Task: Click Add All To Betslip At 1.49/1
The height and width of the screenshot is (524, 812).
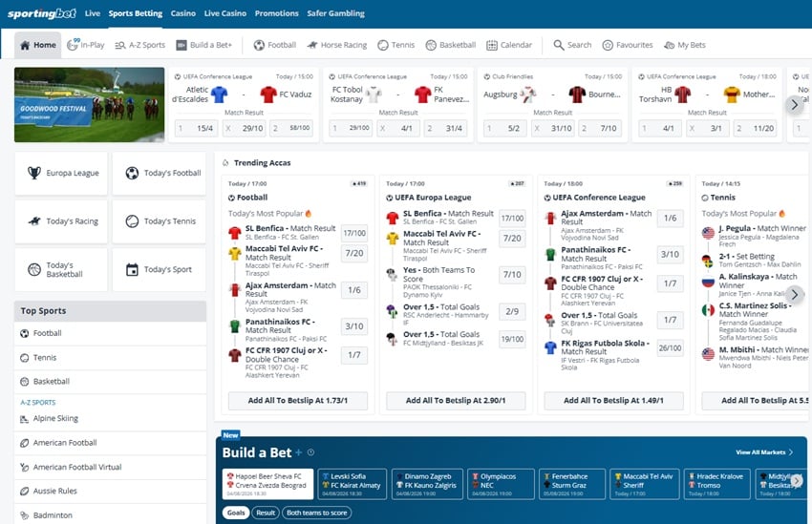Action: [x=613, y=400]
